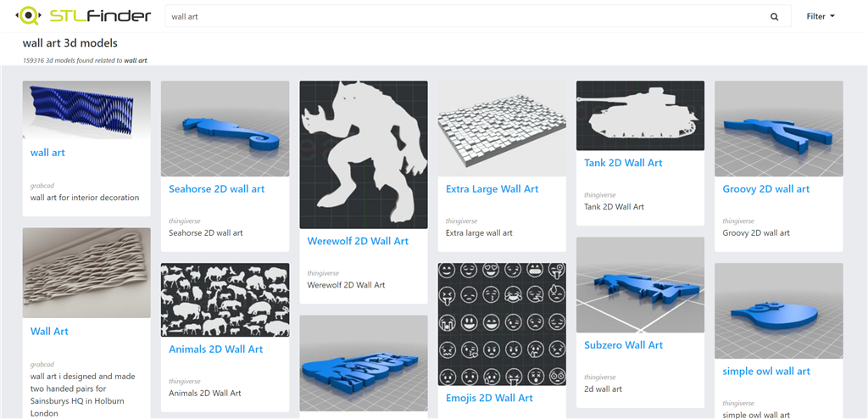Open the Emojis 2D Wall Art link
This screenshot has width=868, height=419.
[x=489, y=398]
